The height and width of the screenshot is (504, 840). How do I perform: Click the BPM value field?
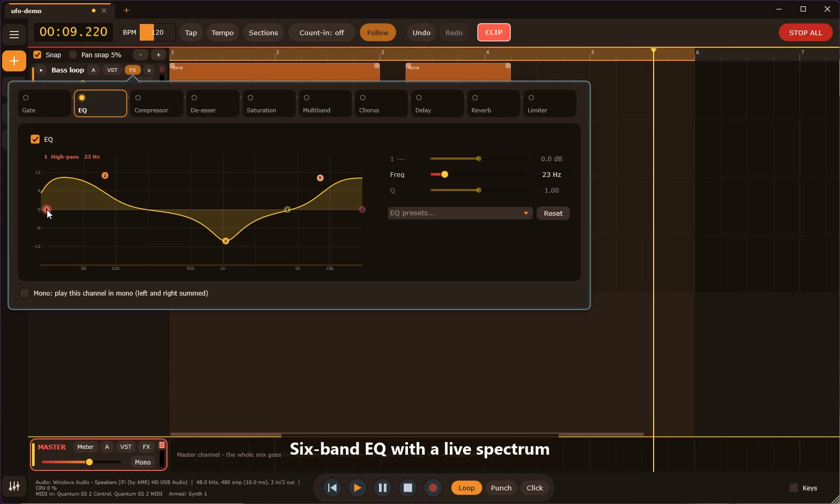point(157,33)
